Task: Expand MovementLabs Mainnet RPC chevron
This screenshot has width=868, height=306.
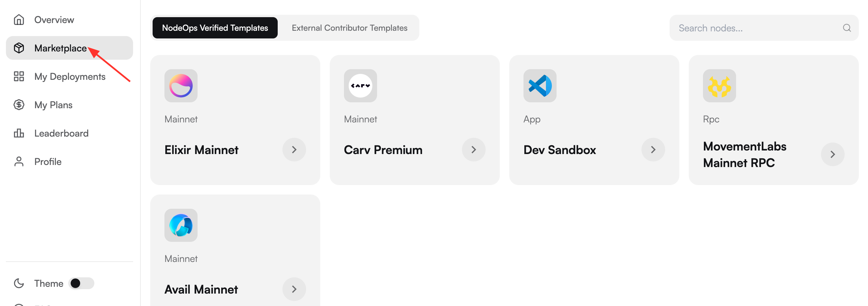Action: 833,154
